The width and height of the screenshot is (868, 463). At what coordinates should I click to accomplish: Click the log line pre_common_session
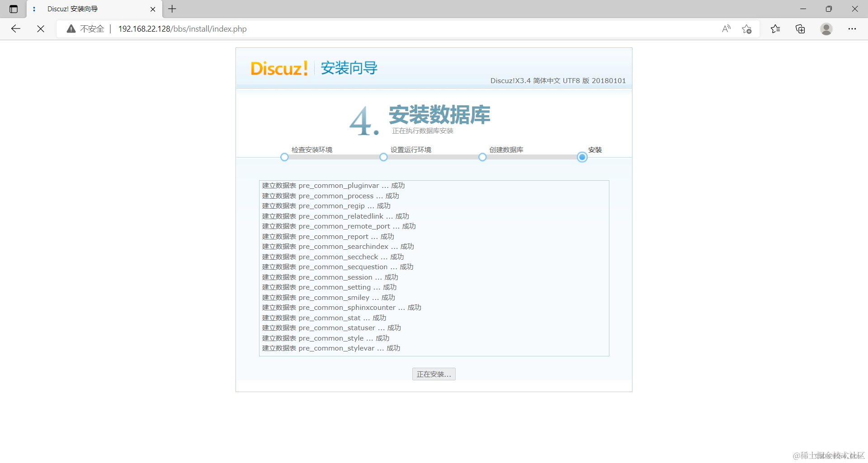(330, 277)
